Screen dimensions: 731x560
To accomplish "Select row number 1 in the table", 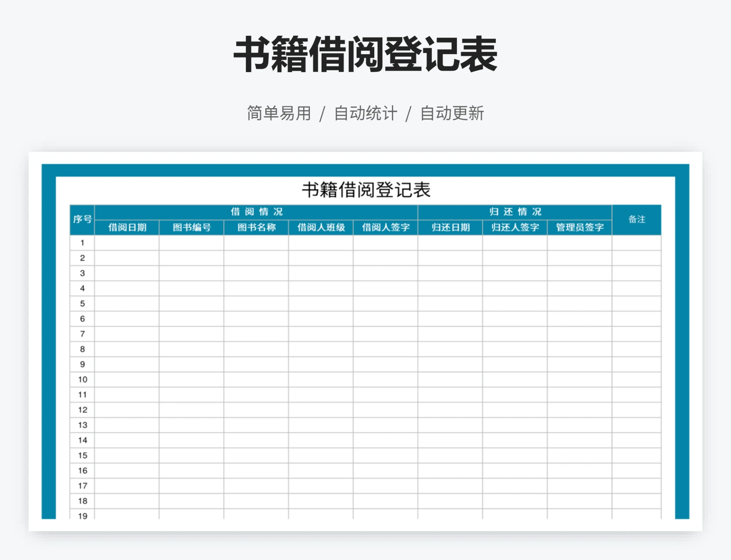I will tap(81, 243).
